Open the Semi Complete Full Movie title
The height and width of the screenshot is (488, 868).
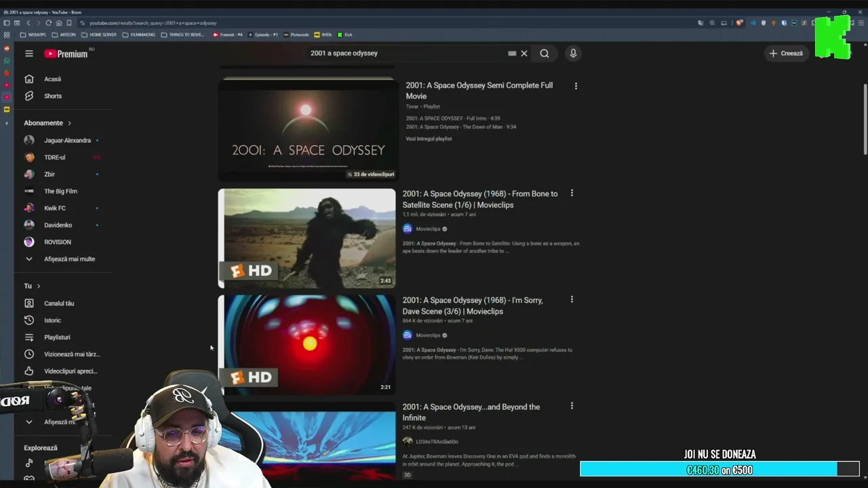coord(479,91)
